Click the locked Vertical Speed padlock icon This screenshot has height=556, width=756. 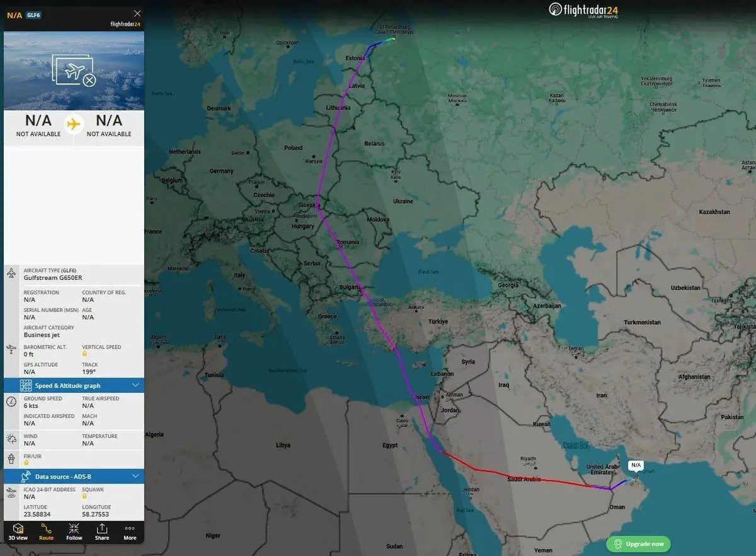click(84, 354)
